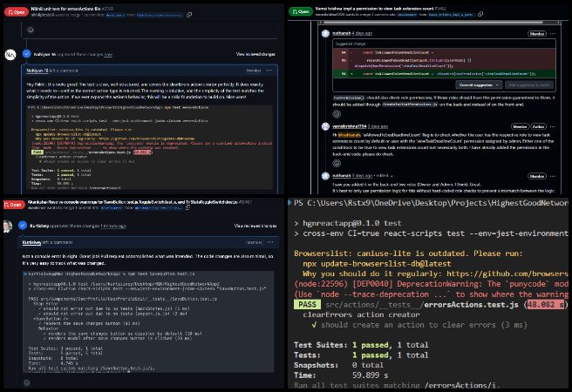Click the development base branch in the Nikhil PR header

(115, 15)
